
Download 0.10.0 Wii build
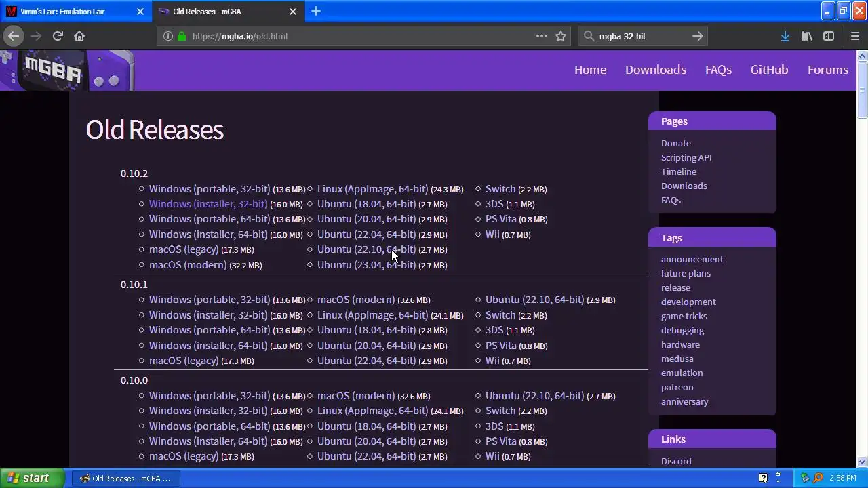(492, 456)
